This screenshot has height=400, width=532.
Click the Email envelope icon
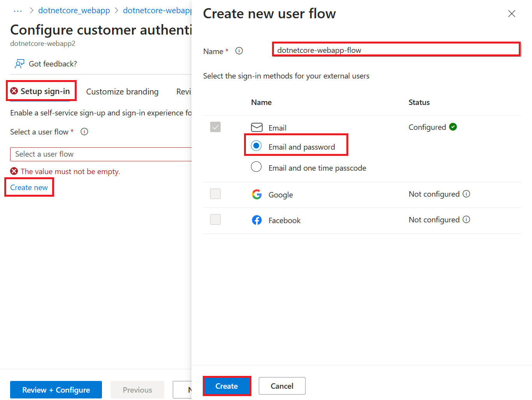point(257,127)
